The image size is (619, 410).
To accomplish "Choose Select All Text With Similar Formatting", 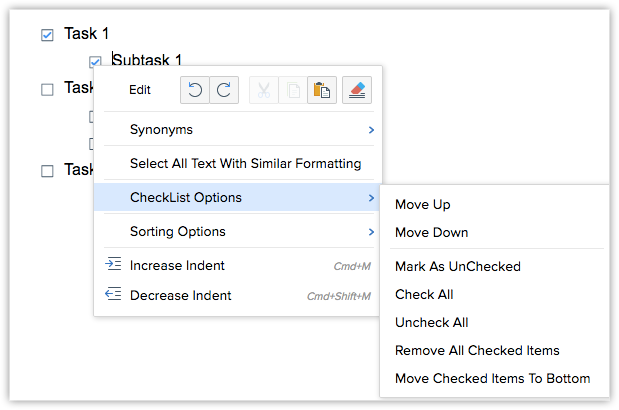I will tap(245, 163).
